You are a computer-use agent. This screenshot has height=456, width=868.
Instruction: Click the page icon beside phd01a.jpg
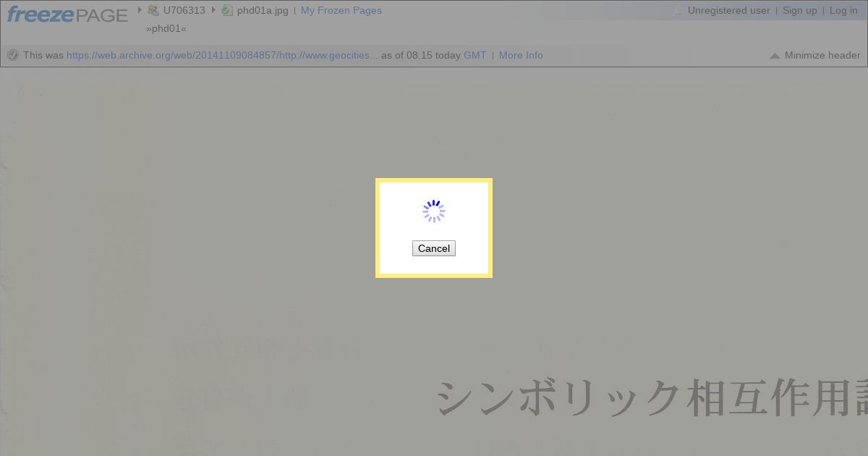[x=227, y=10]
